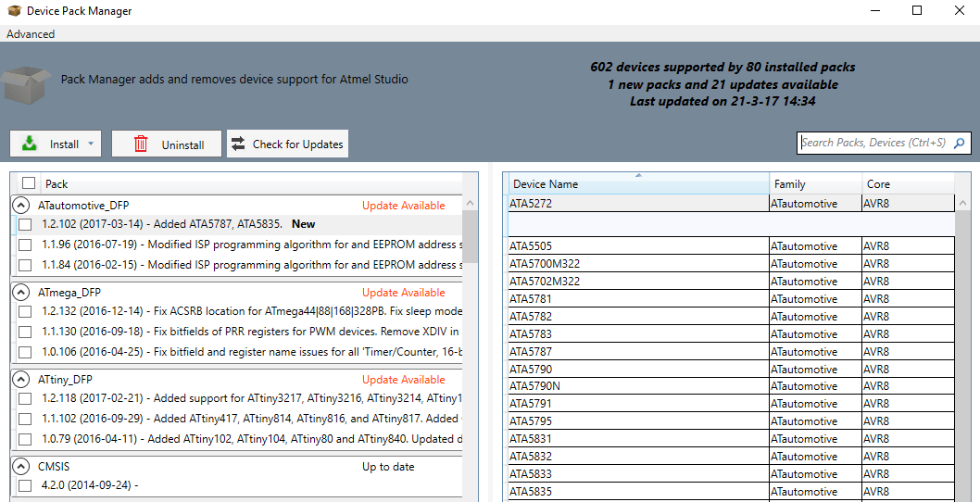Click pack list scrollbar thumb

pos(470,236)
